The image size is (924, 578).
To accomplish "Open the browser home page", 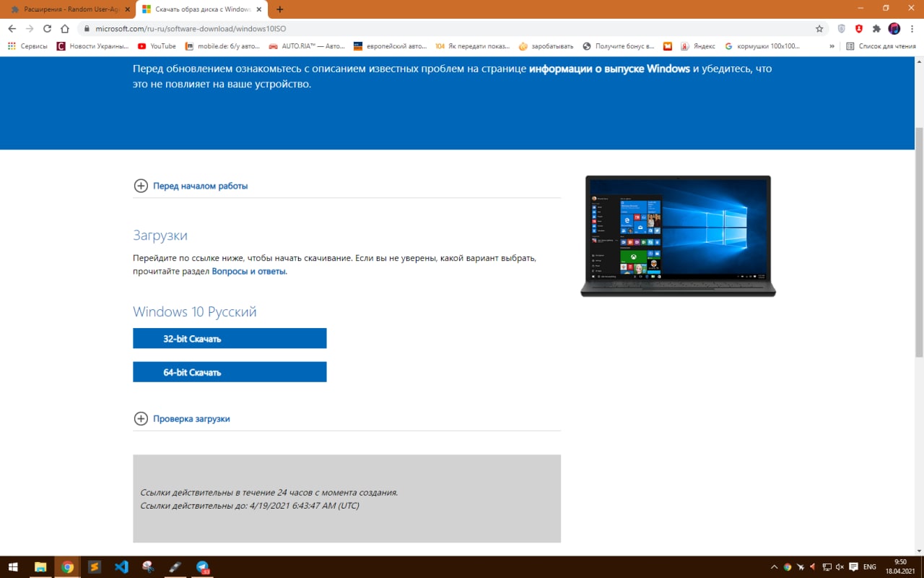I will point(65,29).
